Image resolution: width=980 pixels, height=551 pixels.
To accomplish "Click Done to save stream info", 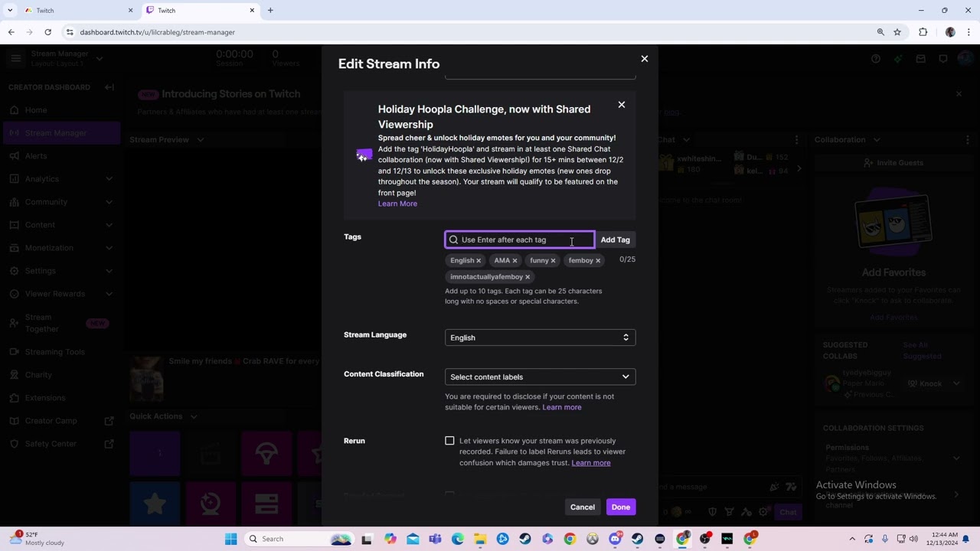I will click(x=621, y=507).
